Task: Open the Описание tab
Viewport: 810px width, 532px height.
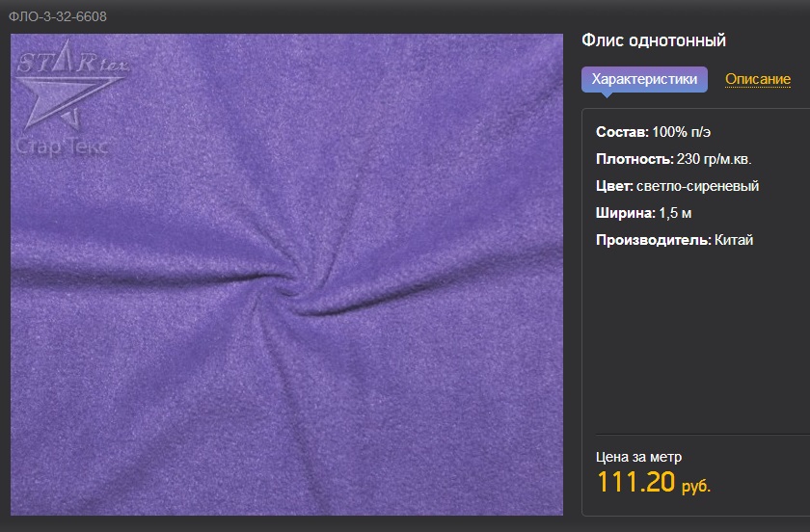Action: click(x=758, y=79)
